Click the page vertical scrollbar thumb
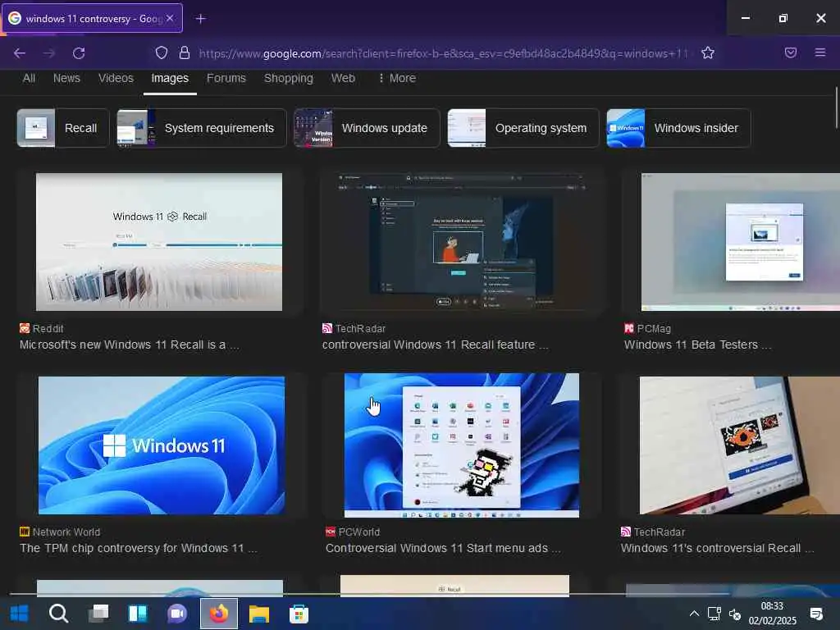 click(836, 107)
